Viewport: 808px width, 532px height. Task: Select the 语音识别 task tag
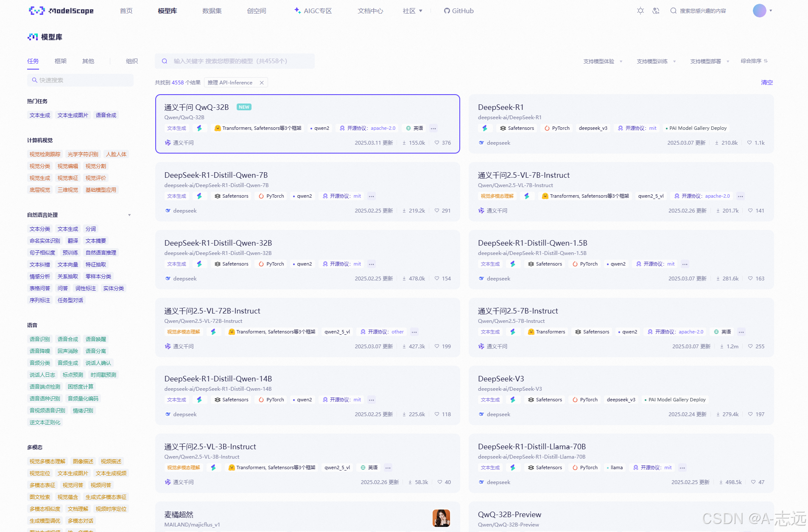(x=40, y=339)
